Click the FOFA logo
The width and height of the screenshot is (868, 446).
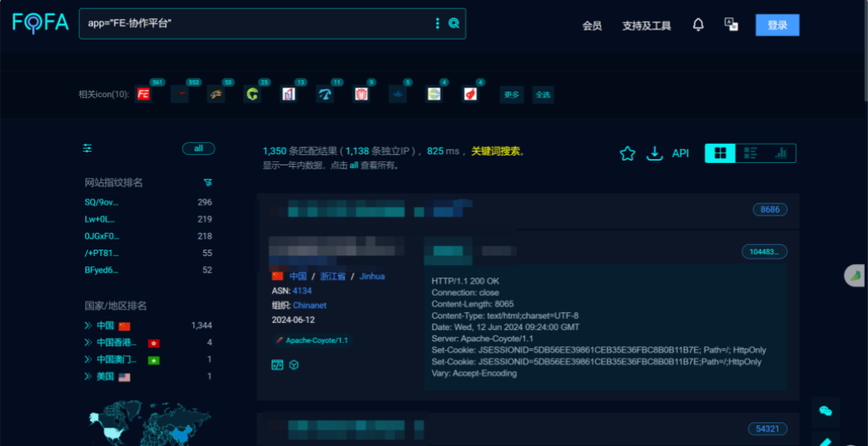pyautogui.click(x=41, y=23)
